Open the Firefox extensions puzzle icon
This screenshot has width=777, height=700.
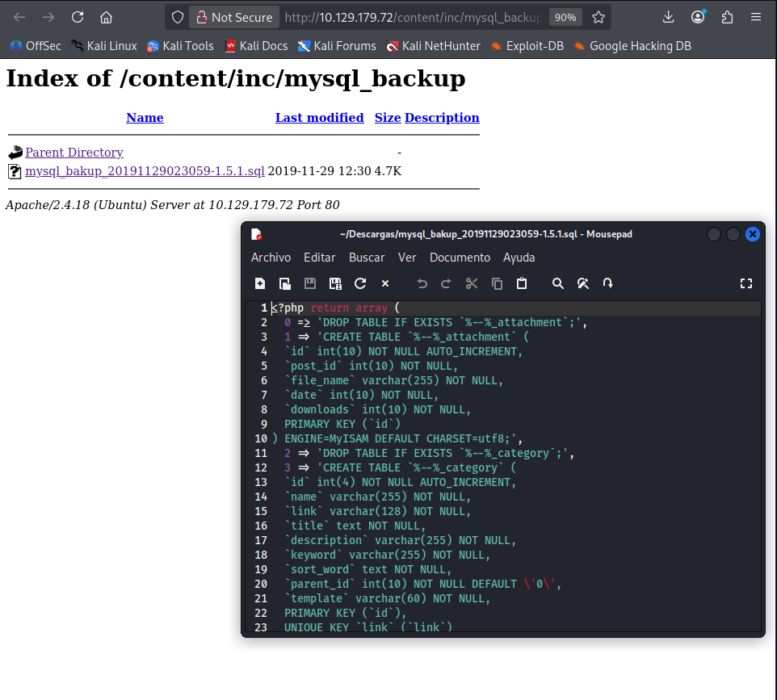[727, 17]
